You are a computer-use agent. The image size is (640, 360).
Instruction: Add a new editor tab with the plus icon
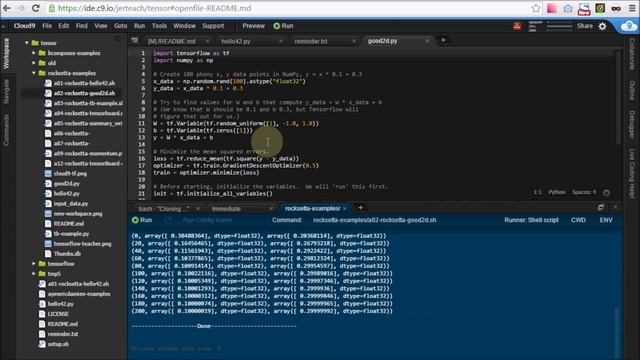(443, 40)
